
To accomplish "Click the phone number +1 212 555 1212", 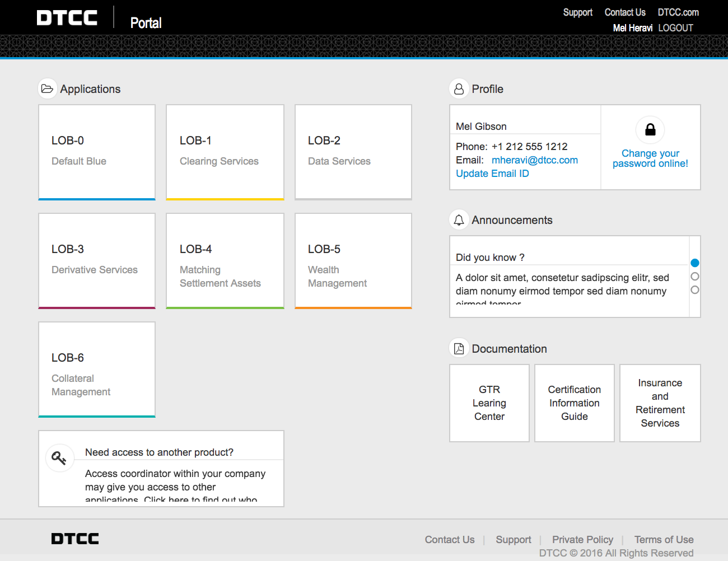I will [530, 147].
